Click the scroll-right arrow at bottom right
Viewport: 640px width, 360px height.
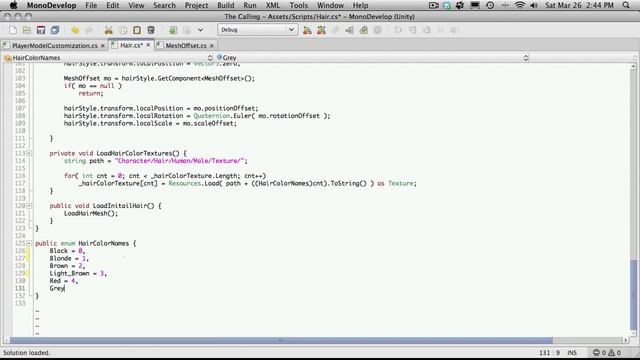626,340
